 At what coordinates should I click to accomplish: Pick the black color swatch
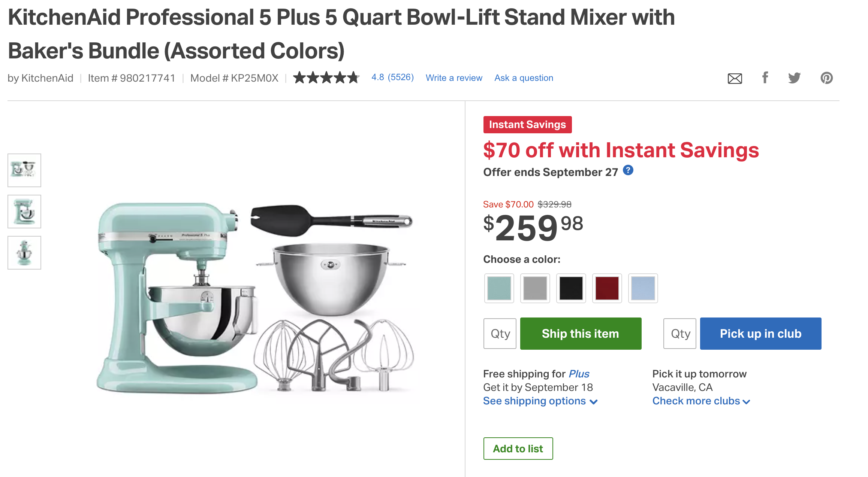[571, 288]
